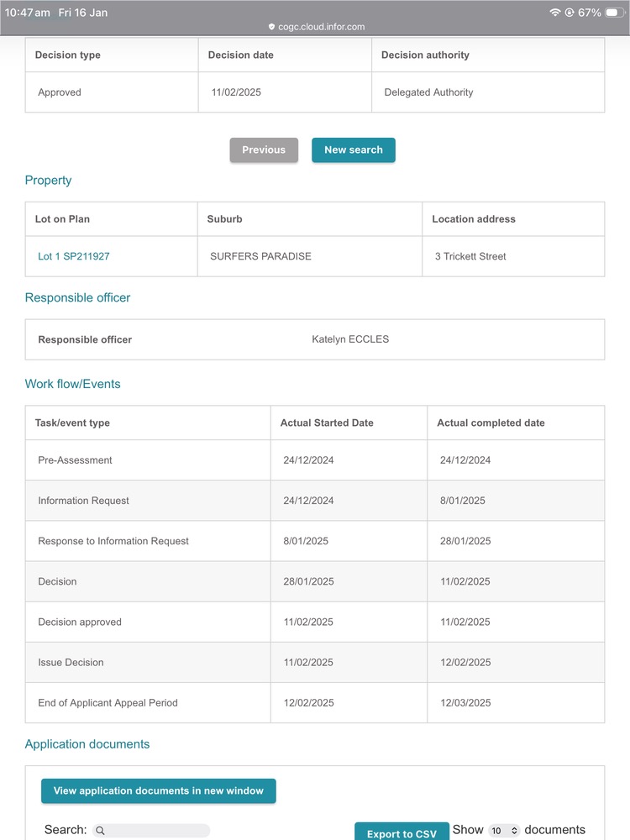Click the padlock icon beside the URL

point(271,27)
